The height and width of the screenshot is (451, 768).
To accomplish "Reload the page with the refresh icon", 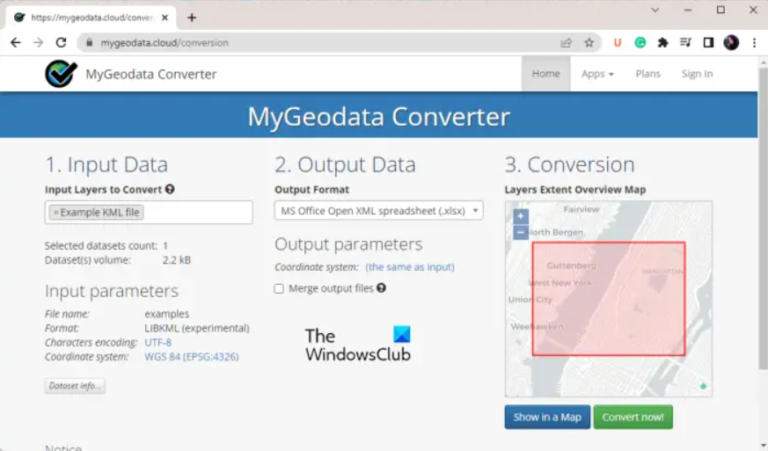I will [x=61, y=43].
